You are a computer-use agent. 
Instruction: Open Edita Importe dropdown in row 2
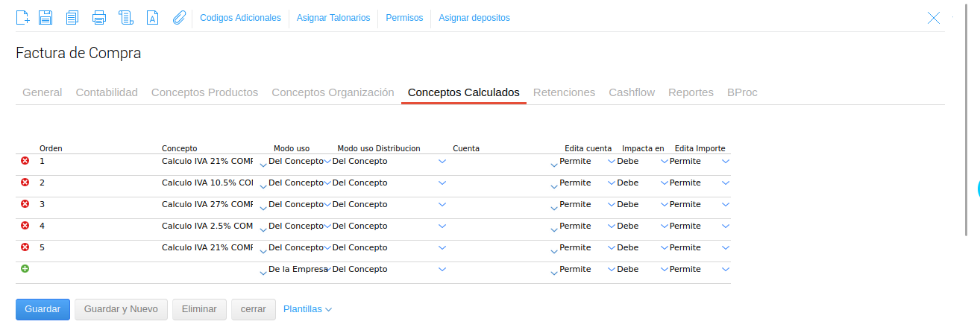(726, 183)
